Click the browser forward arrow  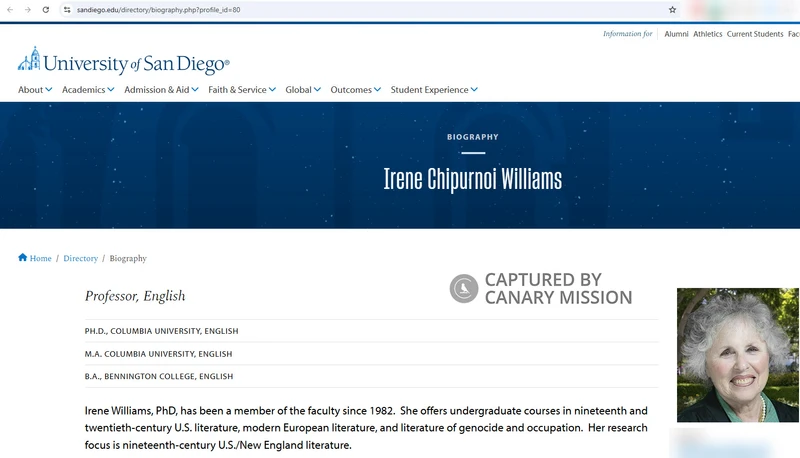pos(28,10)
